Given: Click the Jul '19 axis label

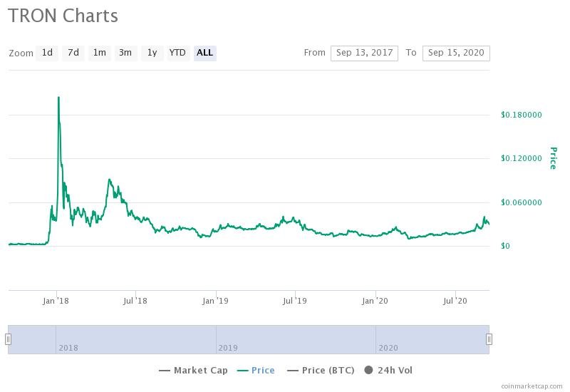Looking at the screenshot, I should click(x=295, y=301).
